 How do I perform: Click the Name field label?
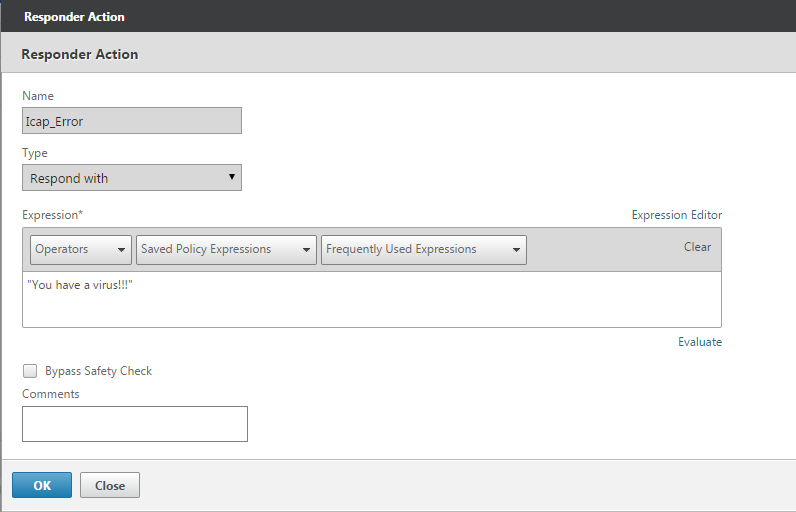(x=38, y=96)
